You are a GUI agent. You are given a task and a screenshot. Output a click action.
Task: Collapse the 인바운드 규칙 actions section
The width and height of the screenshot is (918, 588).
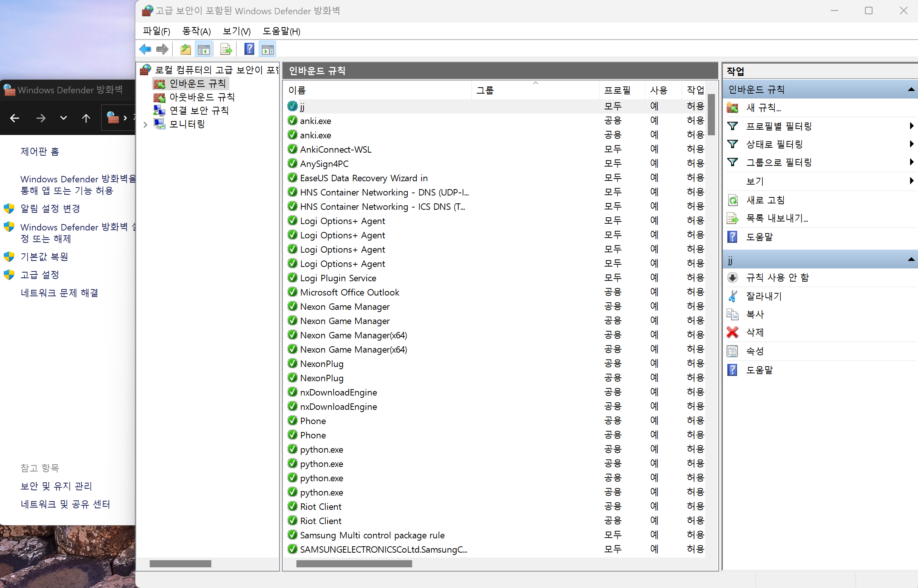[911, 90]
